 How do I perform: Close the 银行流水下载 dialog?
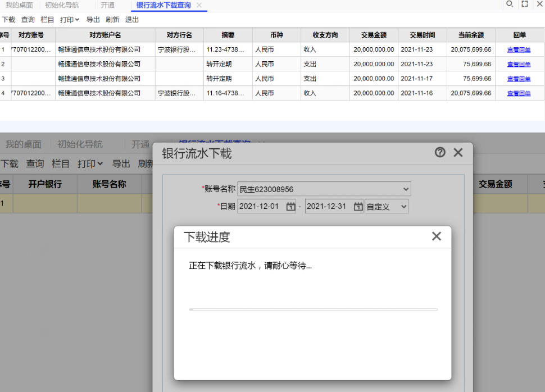tap(458, 152)
